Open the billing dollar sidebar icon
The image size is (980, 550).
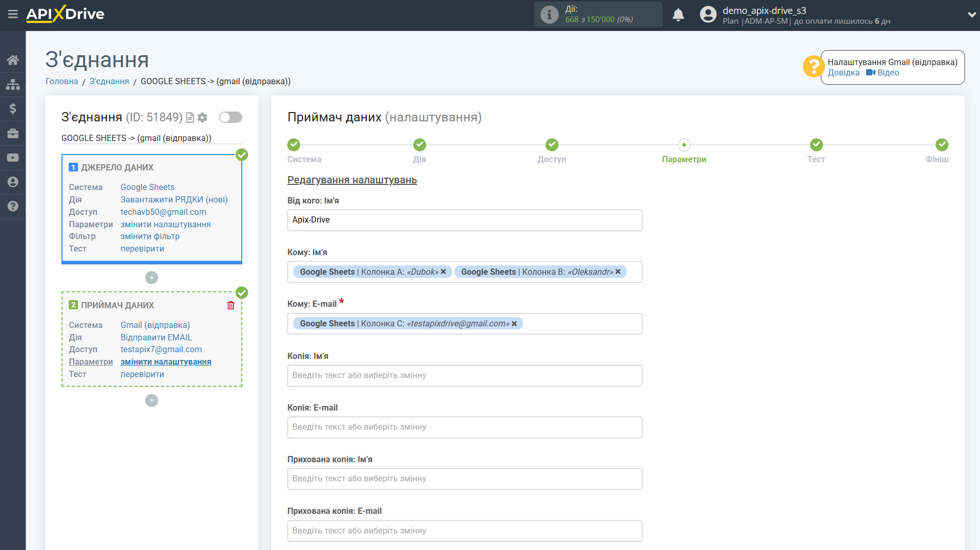click(13, 108)
